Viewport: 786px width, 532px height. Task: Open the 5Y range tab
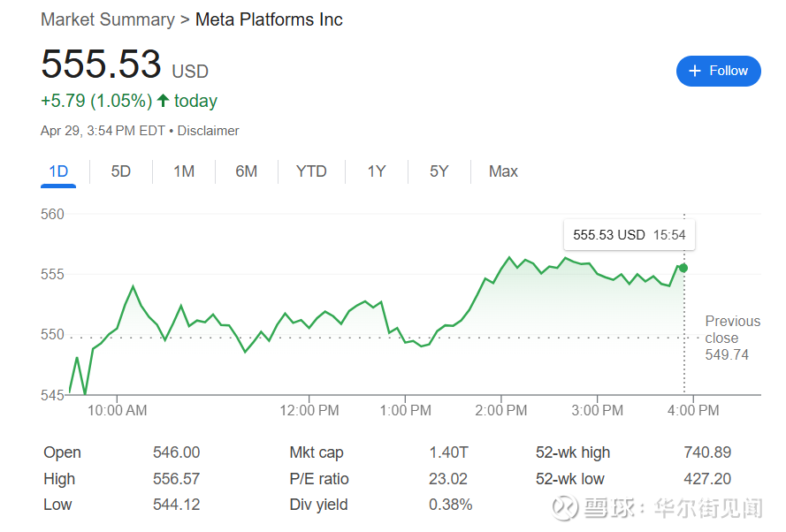[x=439, y=171]
